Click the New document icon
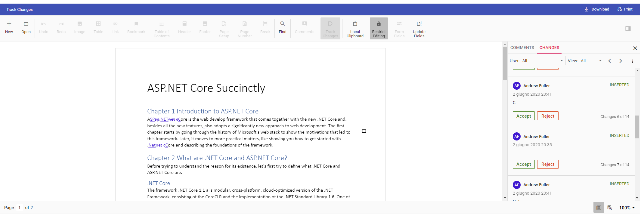 (9, 24)
